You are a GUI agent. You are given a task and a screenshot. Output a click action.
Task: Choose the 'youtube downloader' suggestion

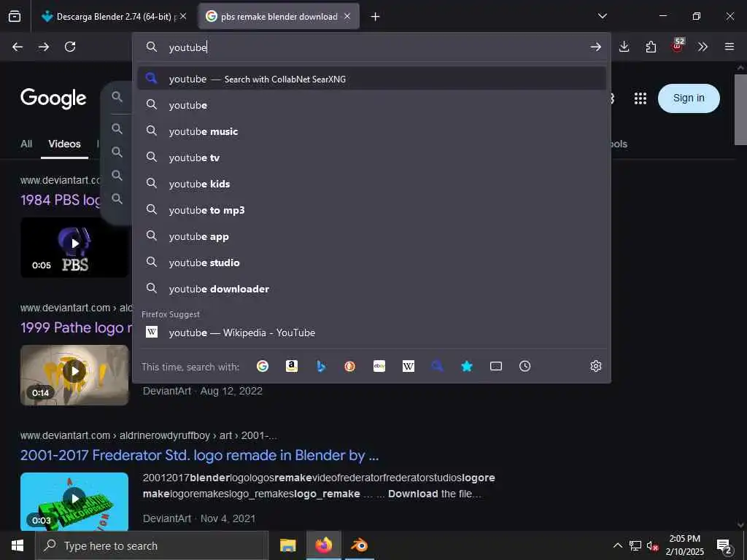pos(371,289)
